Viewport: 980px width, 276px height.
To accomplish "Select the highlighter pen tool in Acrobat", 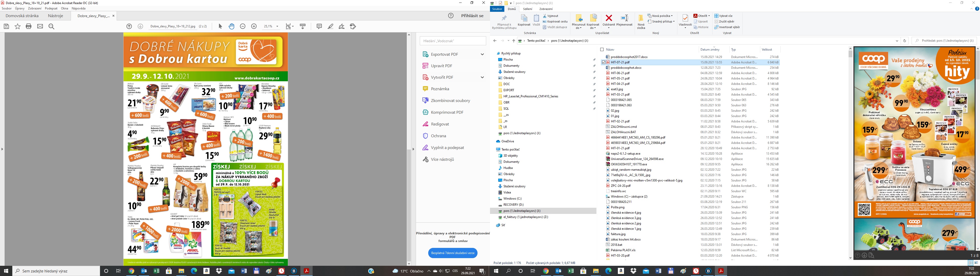I will point(330,26).
